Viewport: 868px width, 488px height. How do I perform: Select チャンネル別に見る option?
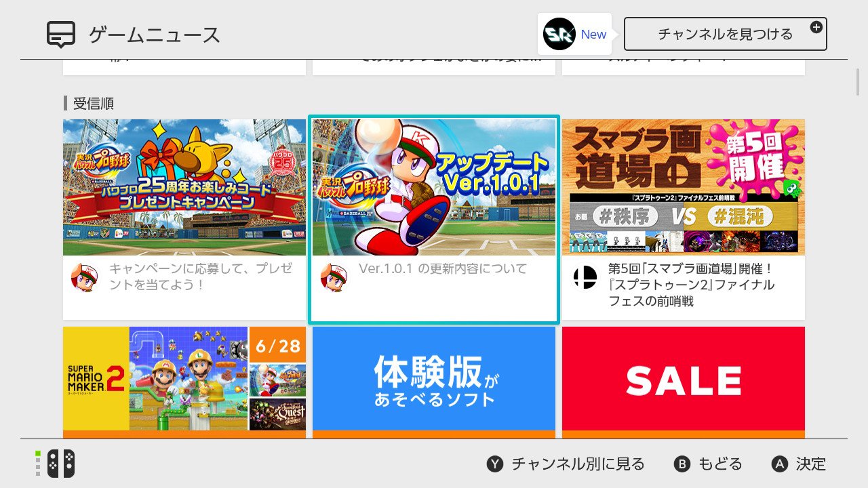(578, 464)
